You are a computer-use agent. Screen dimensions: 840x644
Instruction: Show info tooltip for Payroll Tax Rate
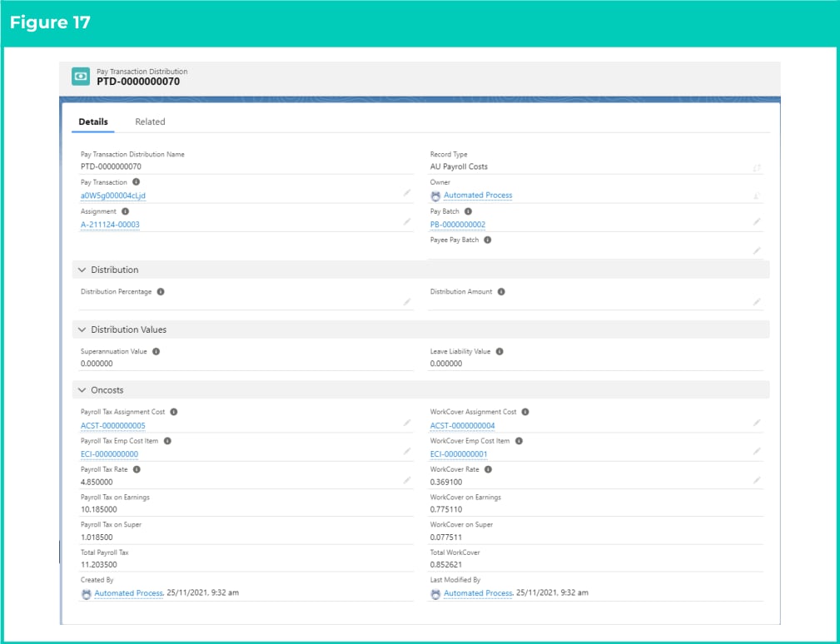(x=137, y=469)
